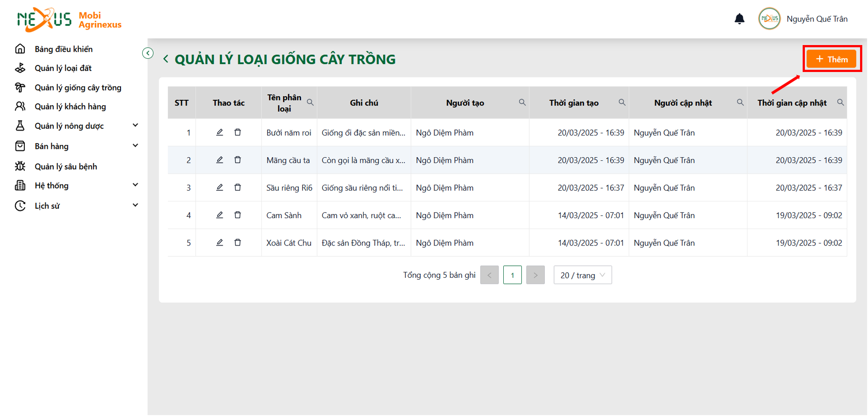868x416 pixels.
Task: Search in the Thời gian cập nhật column
Action: 841,102
